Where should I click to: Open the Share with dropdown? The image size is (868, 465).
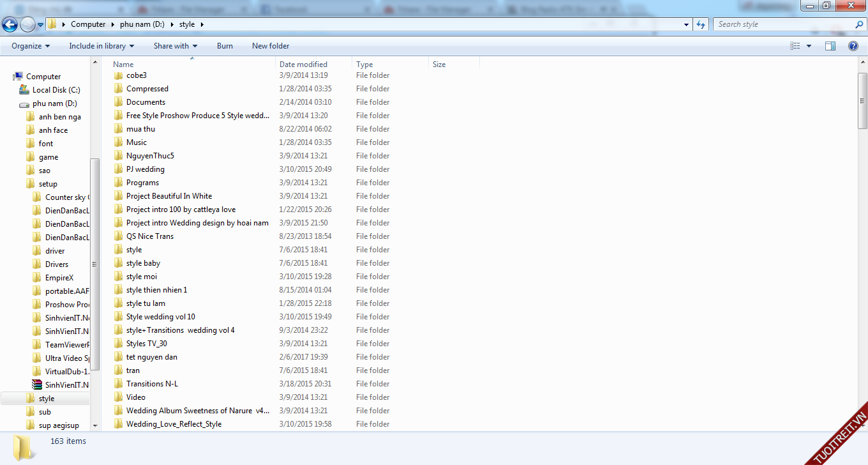click(x=175, y=46)
